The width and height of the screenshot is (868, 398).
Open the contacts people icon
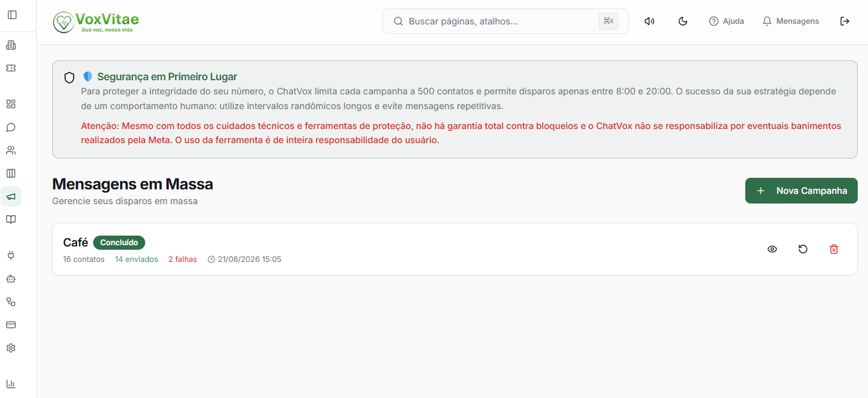[11, 150]
